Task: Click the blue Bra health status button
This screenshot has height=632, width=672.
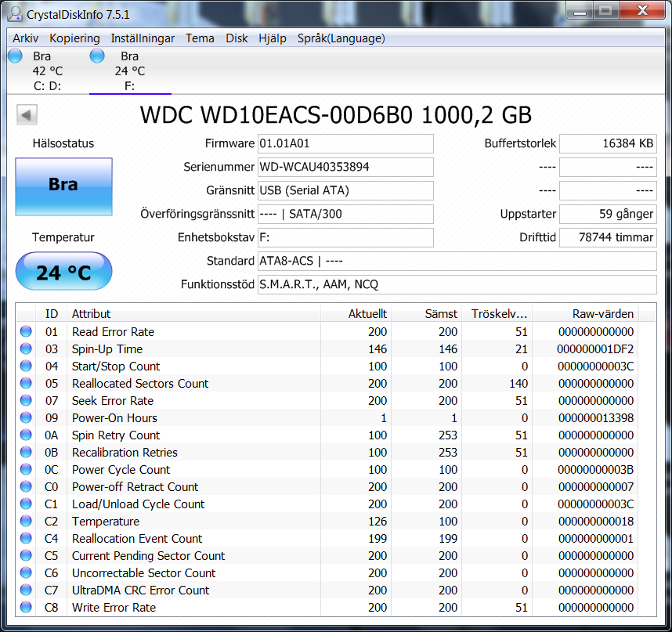Action: [64, 186]
